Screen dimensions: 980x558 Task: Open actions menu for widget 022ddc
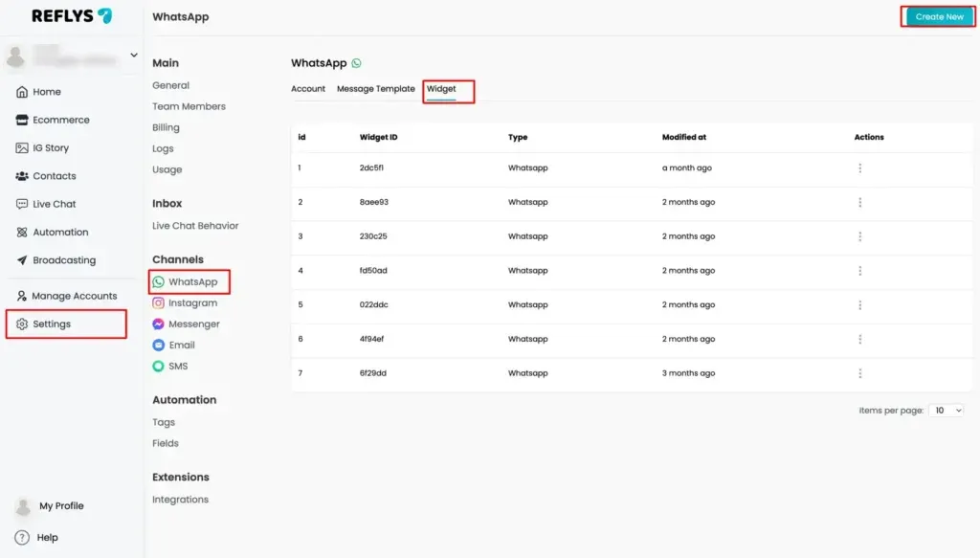pos(860,305)
